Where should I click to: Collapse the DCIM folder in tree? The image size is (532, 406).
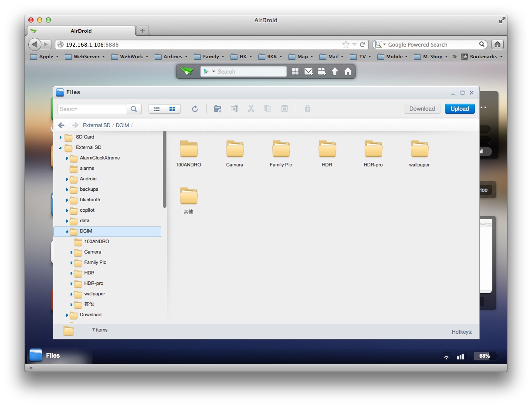[x=67, y=231]
